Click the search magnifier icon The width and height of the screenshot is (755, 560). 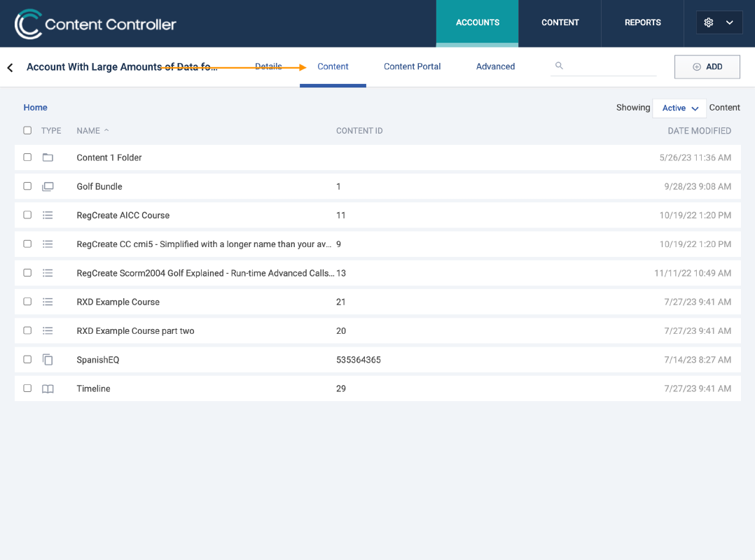click(x=559, y=65)
